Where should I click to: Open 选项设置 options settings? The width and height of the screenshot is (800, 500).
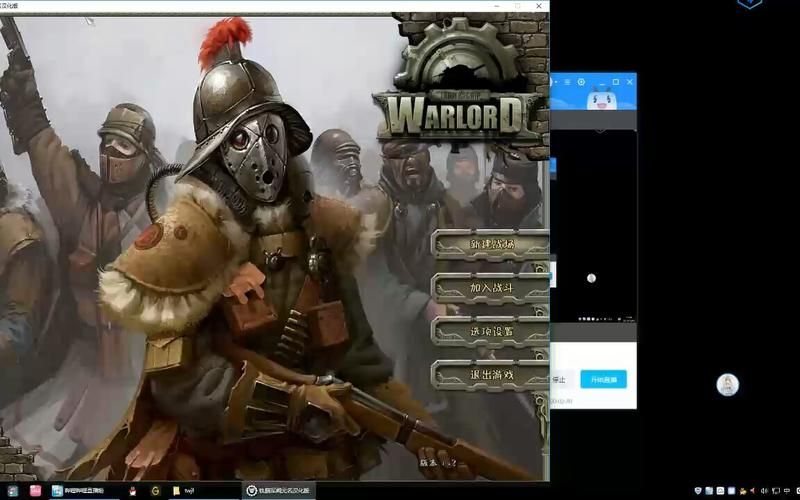[x=491, y=331]
